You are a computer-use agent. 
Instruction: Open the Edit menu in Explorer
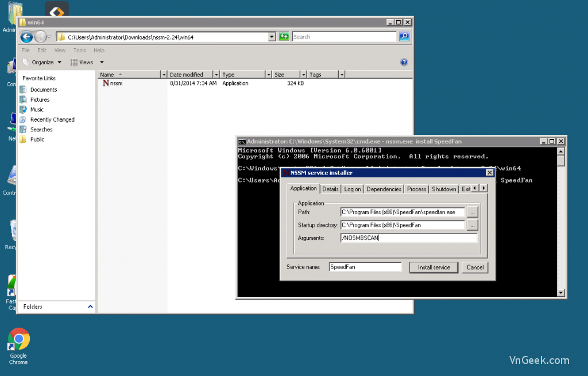click(41, 51)
